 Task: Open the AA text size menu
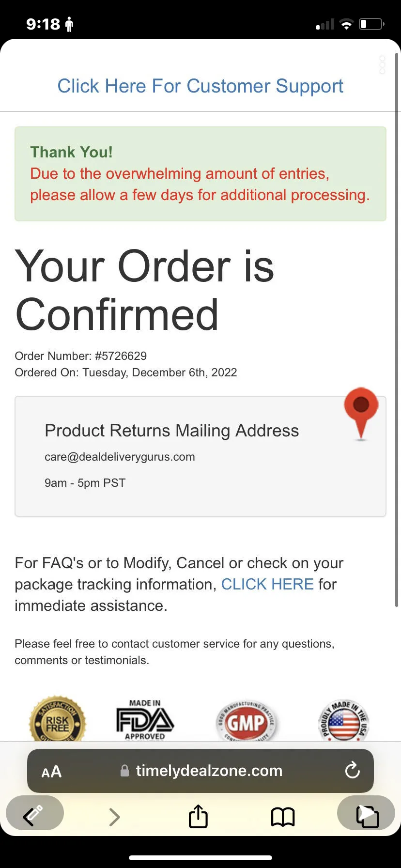[51, 772]
